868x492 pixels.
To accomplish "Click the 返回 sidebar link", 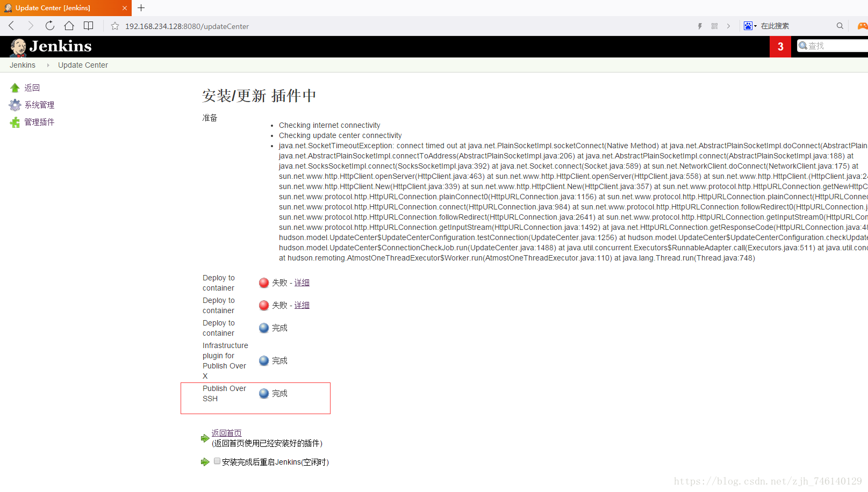I will pyautogui.click(x=32, y=88).
